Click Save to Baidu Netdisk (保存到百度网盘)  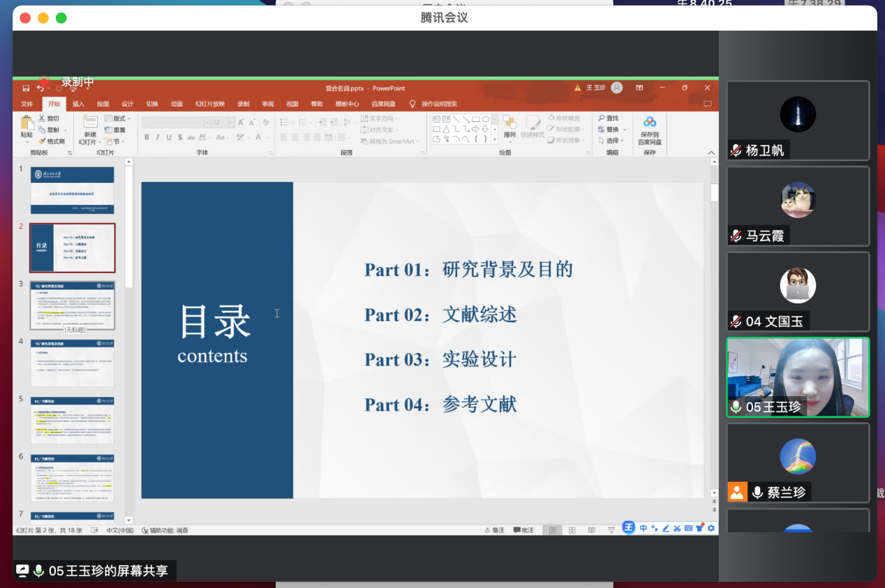(x=650, y=129)
